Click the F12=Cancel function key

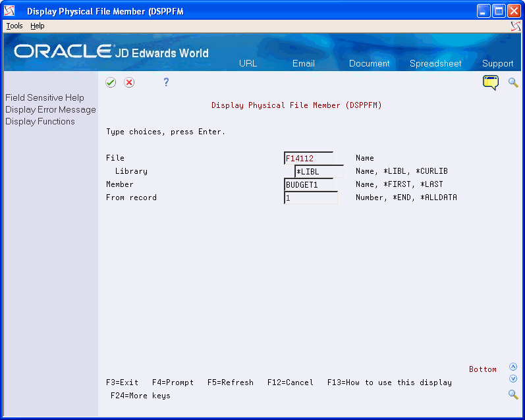tap(290, 382)
